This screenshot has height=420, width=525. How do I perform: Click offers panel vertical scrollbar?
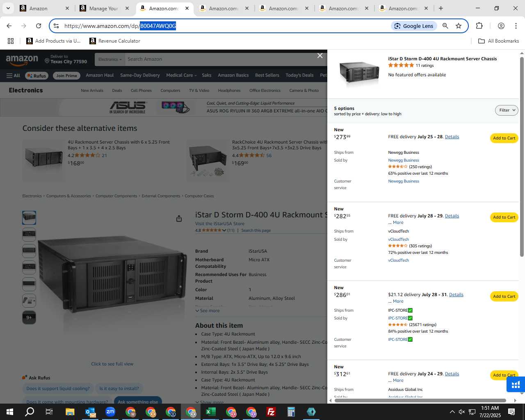point(522,157)
